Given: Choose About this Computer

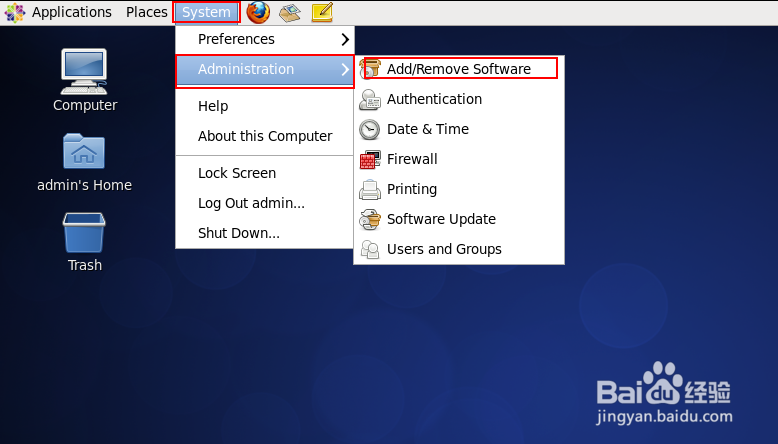Looking at the screenshot, I should pos(265,136).
